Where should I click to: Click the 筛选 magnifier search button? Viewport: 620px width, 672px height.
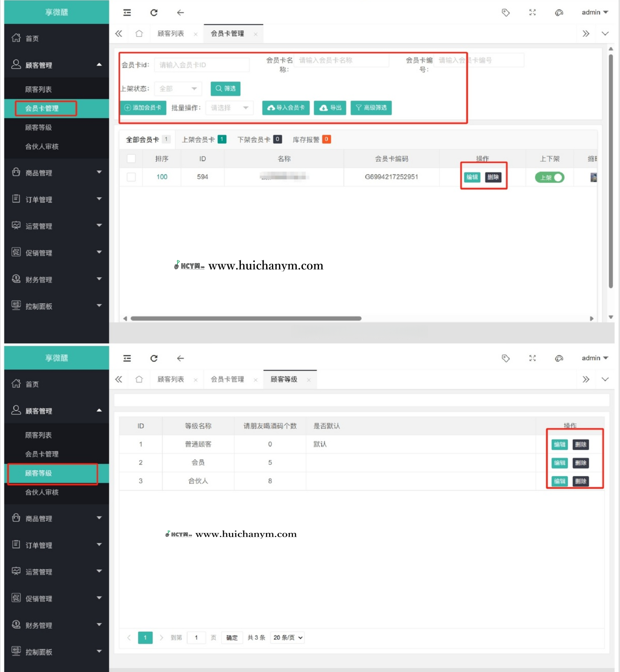[x=225, y=88]
